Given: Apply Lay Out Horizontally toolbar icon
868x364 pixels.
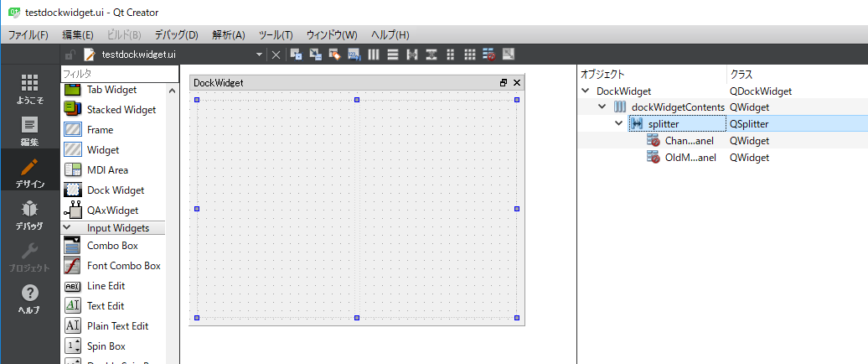Looking at the screenshot, I should [374, 55].
